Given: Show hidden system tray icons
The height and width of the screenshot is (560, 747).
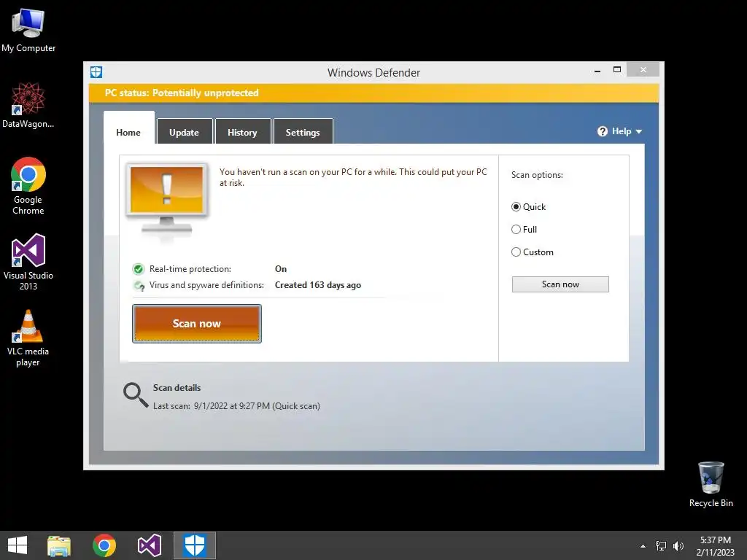Looking at the screenshot, I should [643, 546].
